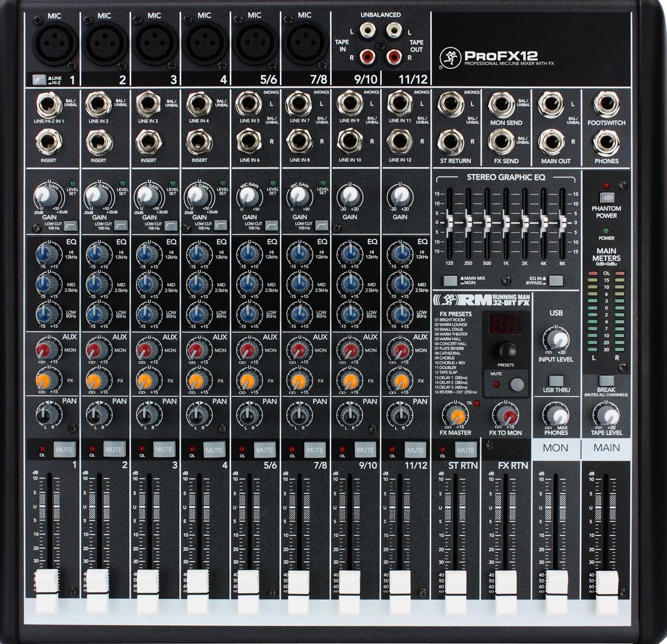
Task: Mute channel 11/12
Action: click(x=415, y=449)
